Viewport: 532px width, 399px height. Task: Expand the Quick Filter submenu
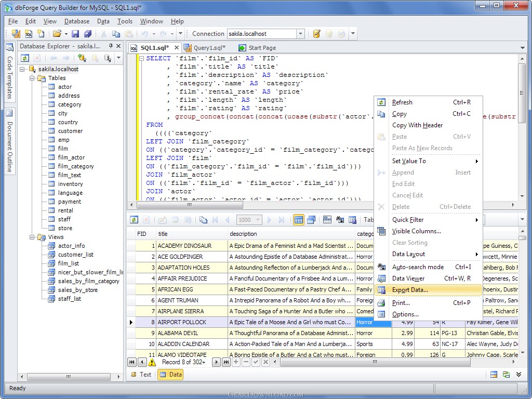428,220
